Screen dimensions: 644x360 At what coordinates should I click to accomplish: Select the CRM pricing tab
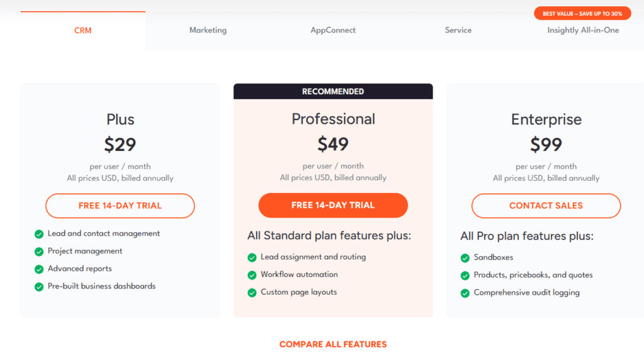[x=83, y=30]
